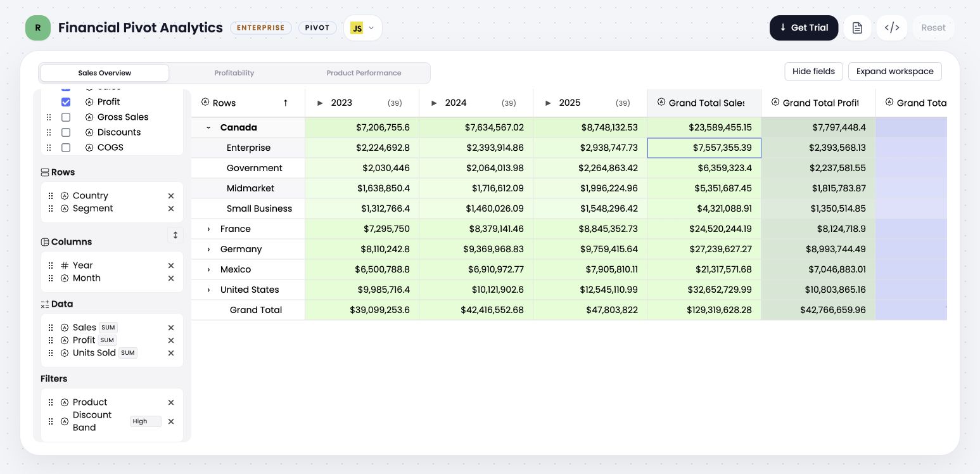Expand the 2025 column group
Screen dimensions: 980x474
point(548,103)
